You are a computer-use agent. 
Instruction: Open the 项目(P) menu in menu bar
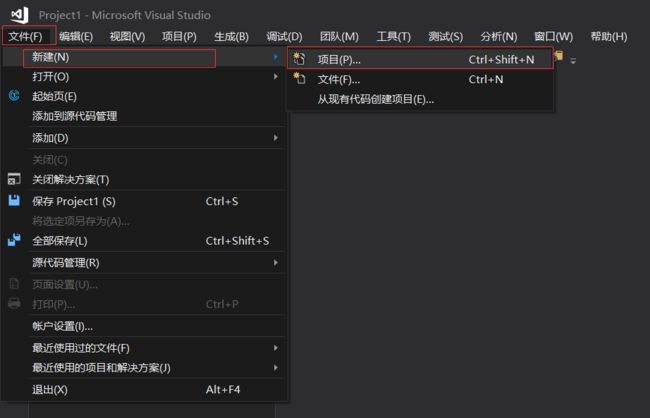click(179, 36)
